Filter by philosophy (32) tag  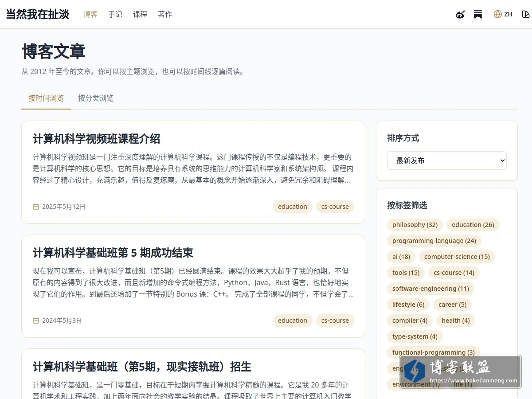(415, 225)
